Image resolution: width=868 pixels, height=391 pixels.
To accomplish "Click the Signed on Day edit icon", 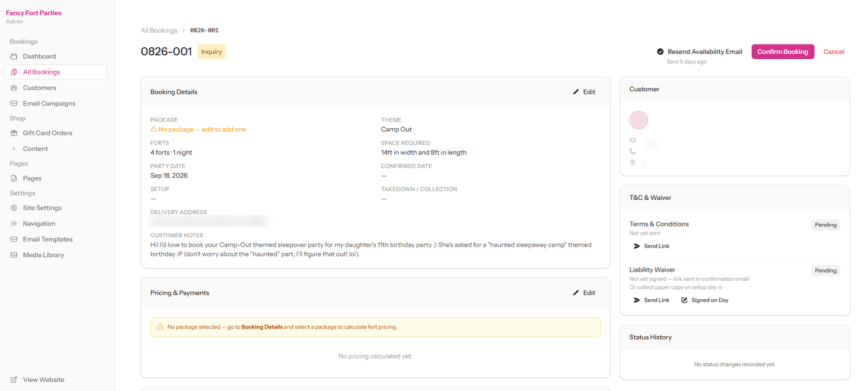I will (685, 300).
